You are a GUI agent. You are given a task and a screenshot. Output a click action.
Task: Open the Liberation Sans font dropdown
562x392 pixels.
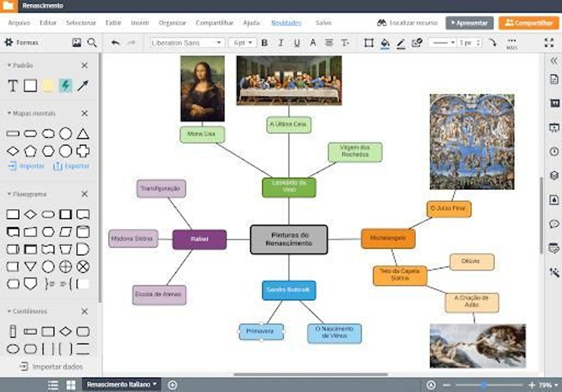point(187,43)
